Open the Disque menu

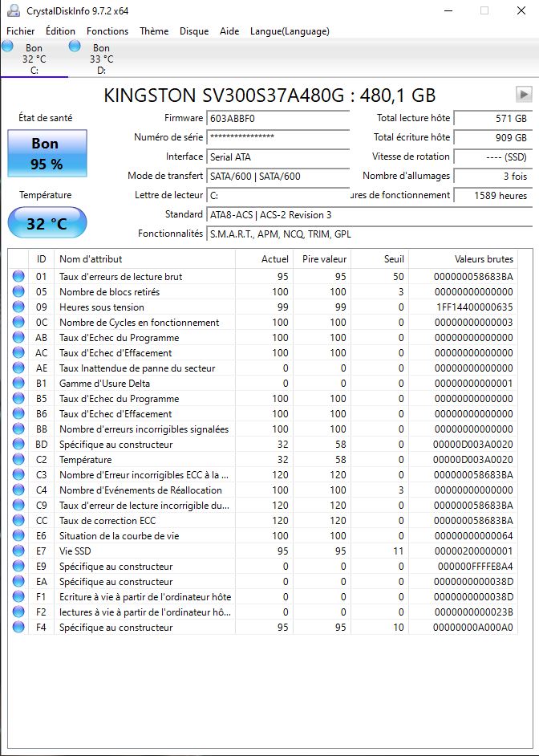click(x=194, y=31)
